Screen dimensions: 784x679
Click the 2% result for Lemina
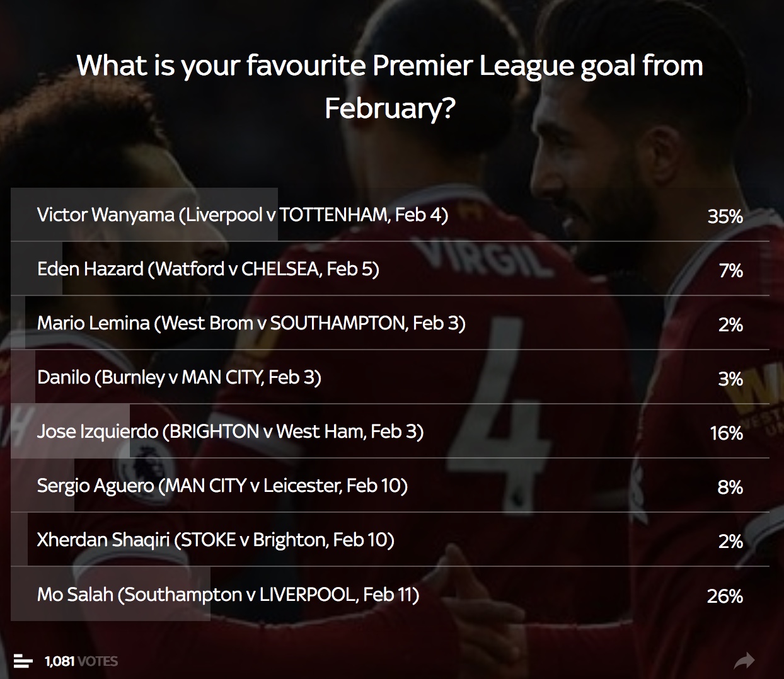(731, 325)
